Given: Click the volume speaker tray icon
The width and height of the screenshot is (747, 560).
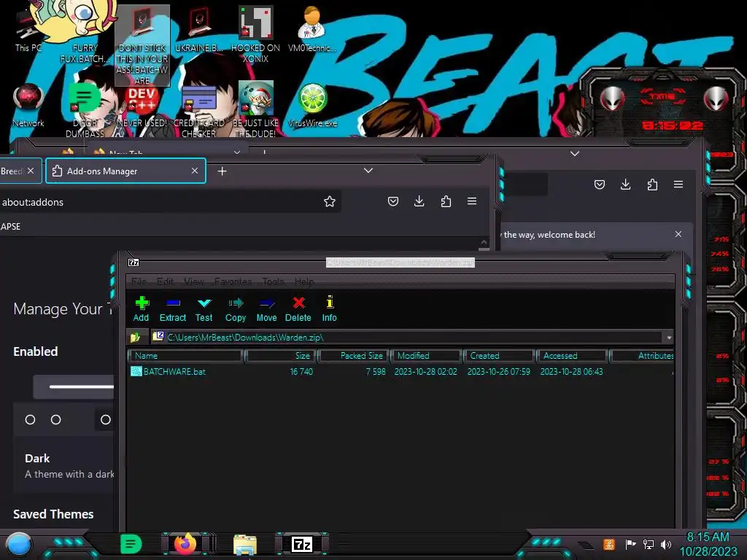Looking at the screenshot, I should point(665,544).
